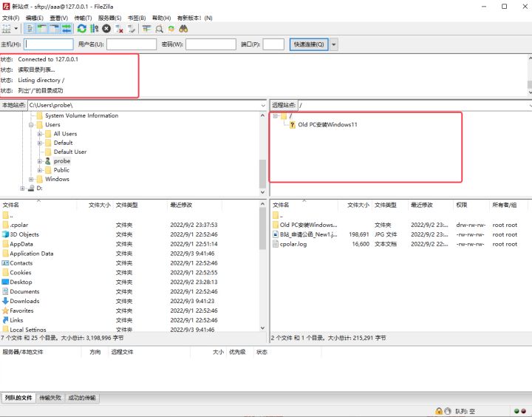This screenshot has height=417, width=532.
Task: Open the process queue toolbar icon
Action: pyautogui.click(x=94, y=28)
